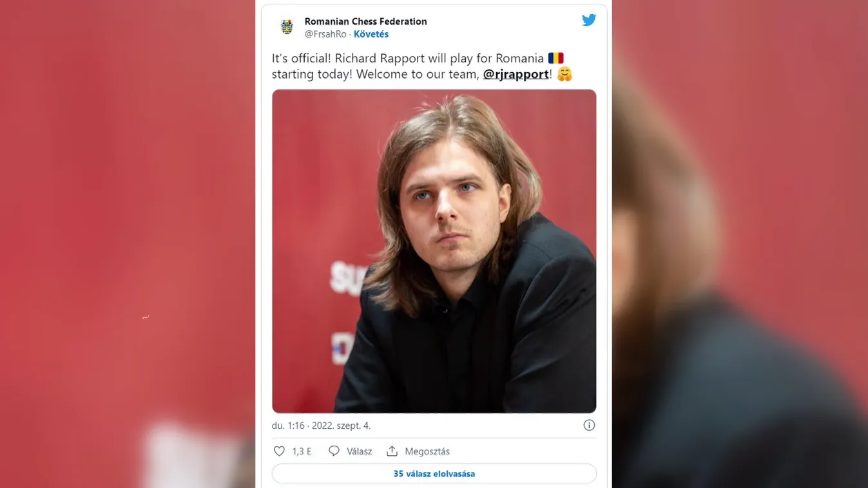Open replies by clicking Válasz

(x=358, y=451)
